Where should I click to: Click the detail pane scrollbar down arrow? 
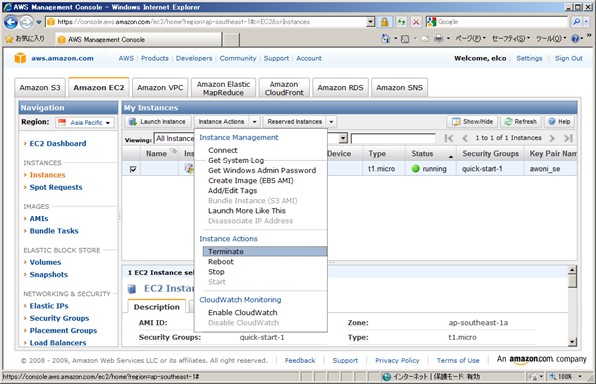point(572,342)
